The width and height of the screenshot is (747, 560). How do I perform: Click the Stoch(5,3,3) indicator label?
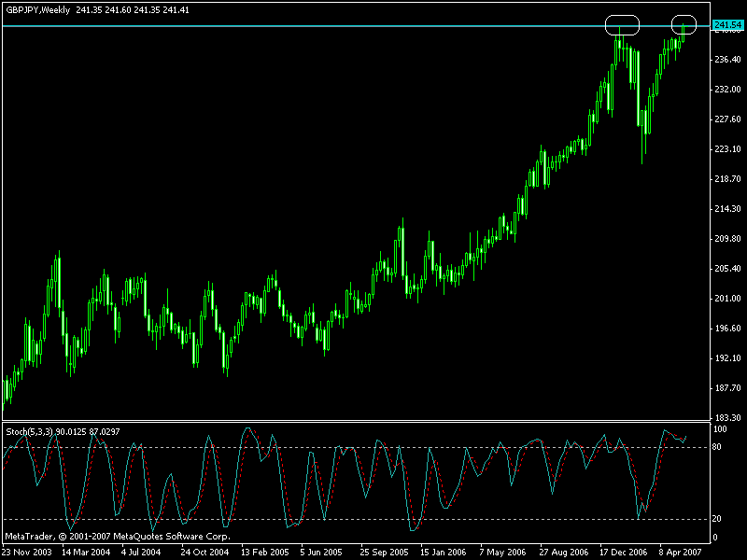click(30, 431)
